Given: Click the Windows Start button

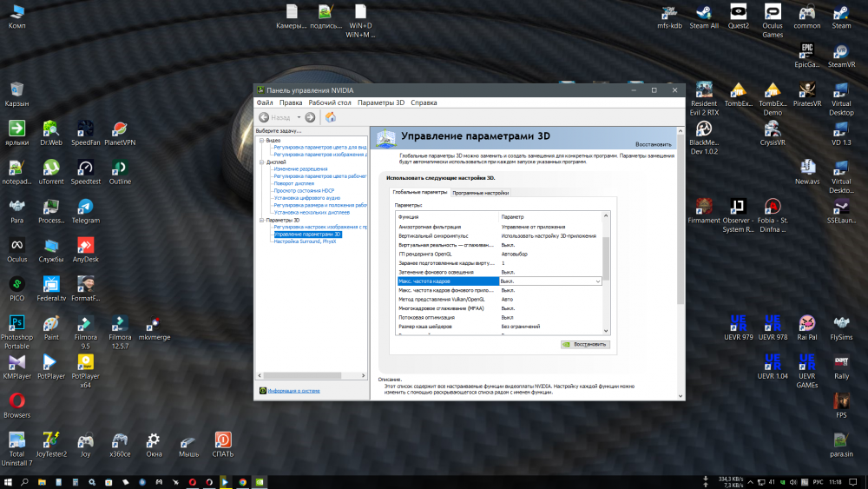Looking at the screenshot, I should 9,481.
